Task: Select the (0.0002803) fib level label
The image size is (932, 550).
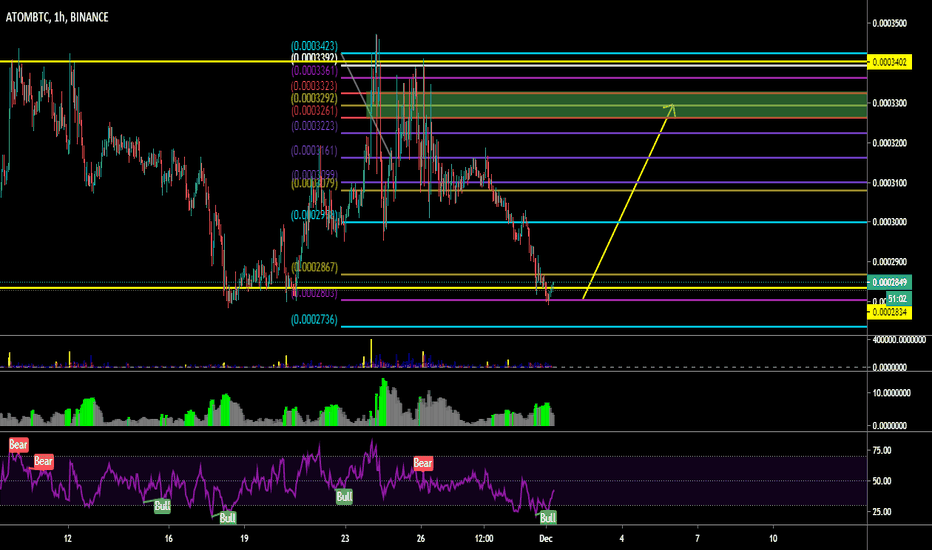Action: [314, 293]
